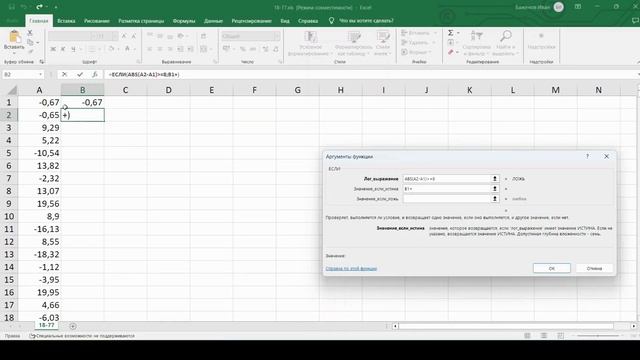This screenshot has height=360, width=640.
Task: Open the Формулы ribbon tab
Action: pos(184,21)
